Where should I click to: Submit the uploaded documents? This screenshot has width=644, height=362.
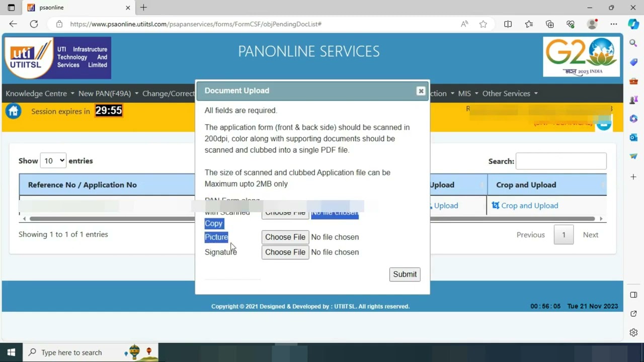[x=405, y=275]
